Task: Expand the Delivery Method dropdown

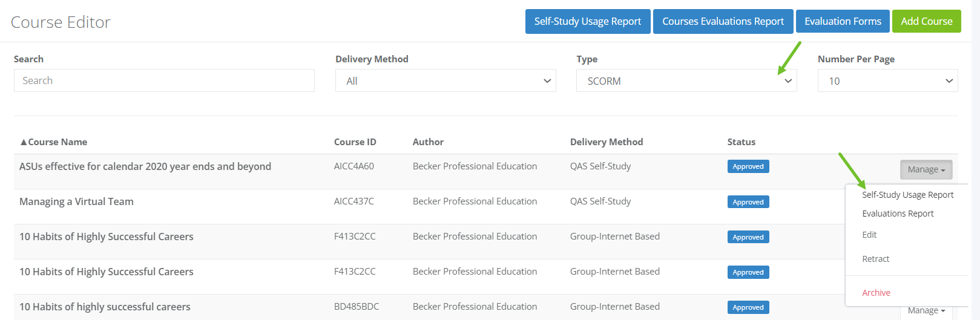Action: pyautogui.click(x=446, y=80)
